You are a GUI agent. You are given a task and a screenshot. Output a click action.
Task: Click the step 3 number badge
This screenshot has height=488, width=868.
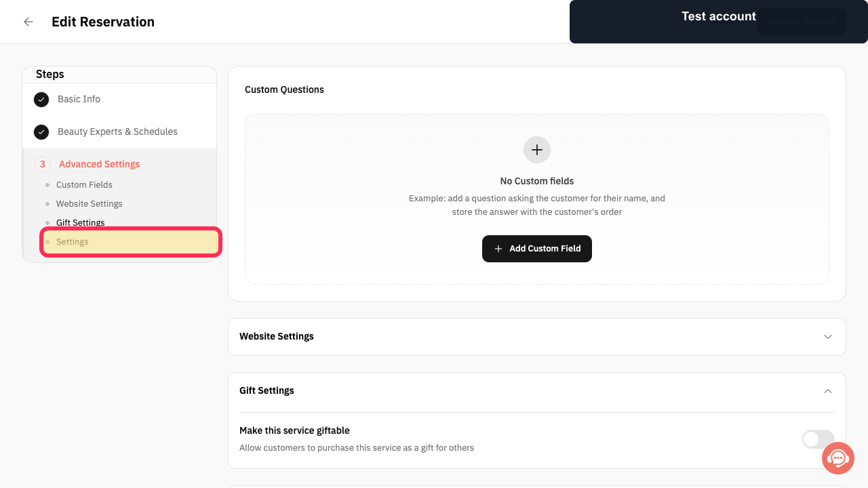[x=43, y=165]
